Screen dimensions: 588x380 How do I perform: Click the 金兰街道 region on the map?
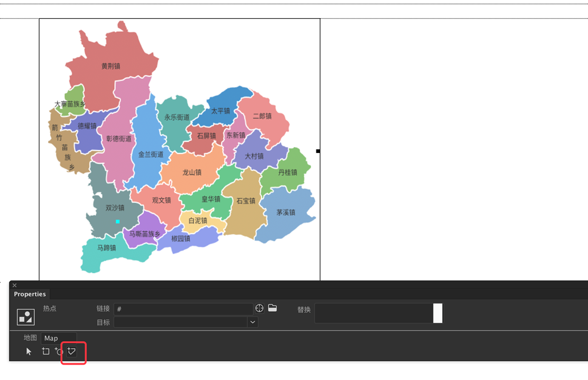(151, 154)
